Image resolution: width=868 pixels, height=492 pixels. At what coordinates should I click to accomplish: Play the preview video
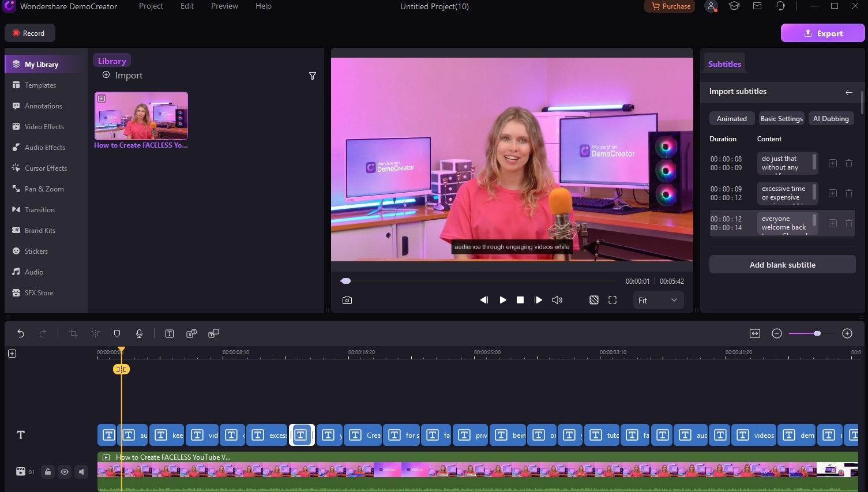(503, 300)
